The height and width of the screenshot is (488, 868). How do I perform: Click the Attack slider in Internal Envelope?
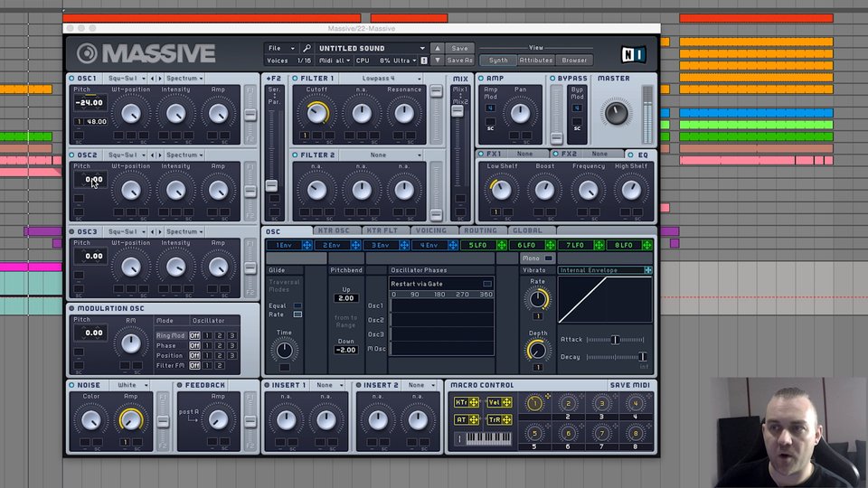(615, 340)
